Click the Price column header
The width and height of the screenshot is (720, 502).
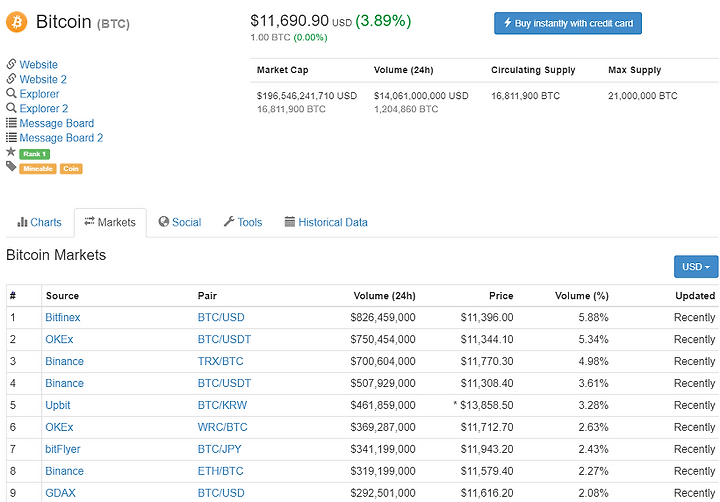(501, 296)
